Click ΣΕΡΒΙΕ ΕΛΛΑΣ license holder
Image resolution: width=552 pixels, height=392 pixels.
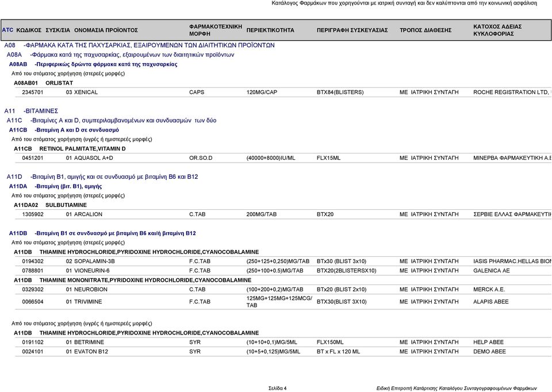[512, 214]
